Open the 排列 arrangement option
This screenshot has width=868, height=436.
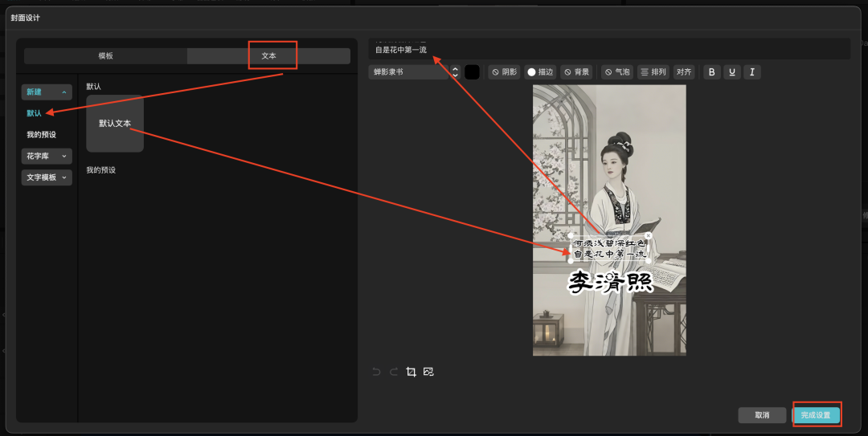pyautogui.click(x=653, y=72)
